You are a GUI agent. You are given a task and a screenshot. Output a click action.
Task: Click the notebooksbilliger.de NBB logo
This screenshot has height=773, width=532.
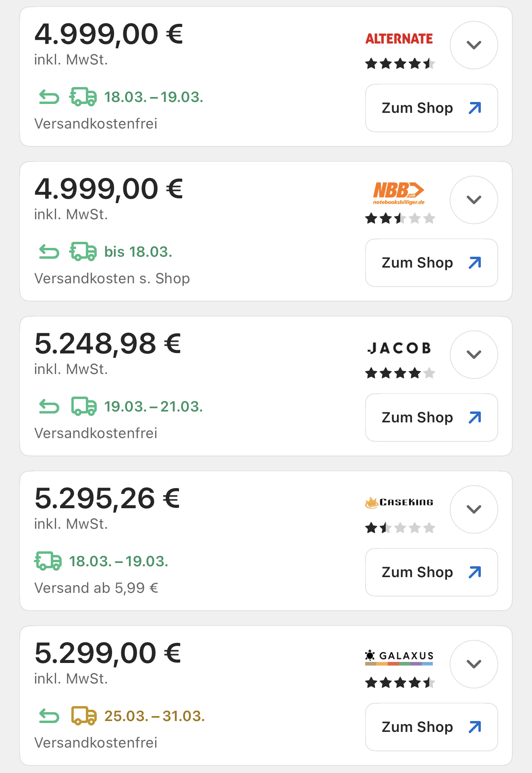click(x=399, y=193)
